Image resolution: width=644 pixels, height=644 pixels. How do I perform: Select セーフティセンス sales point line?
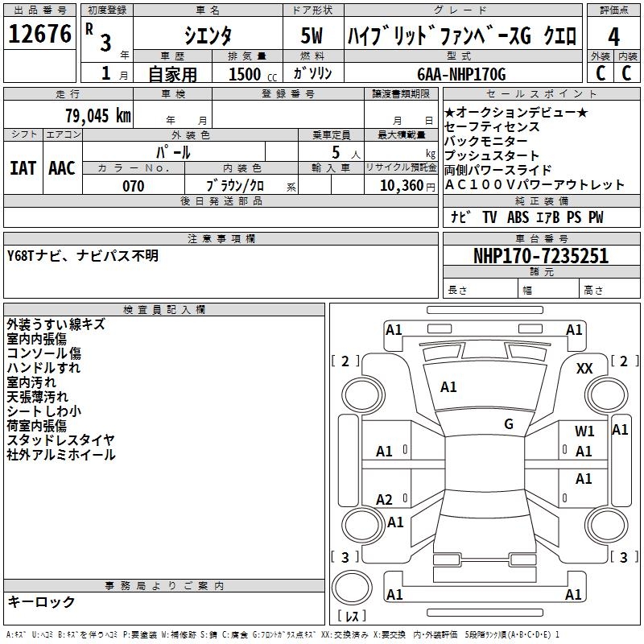(492, 126)
